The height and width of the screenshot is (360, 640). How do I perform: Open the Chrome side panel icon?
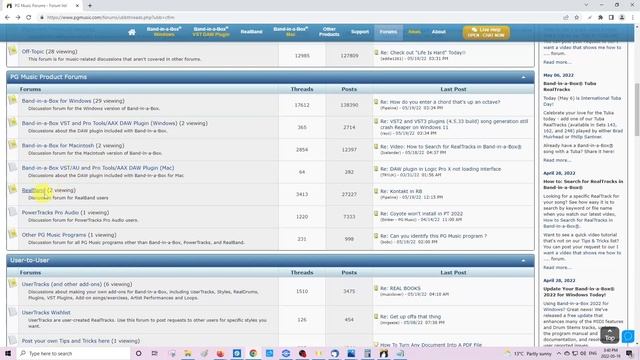611,18
